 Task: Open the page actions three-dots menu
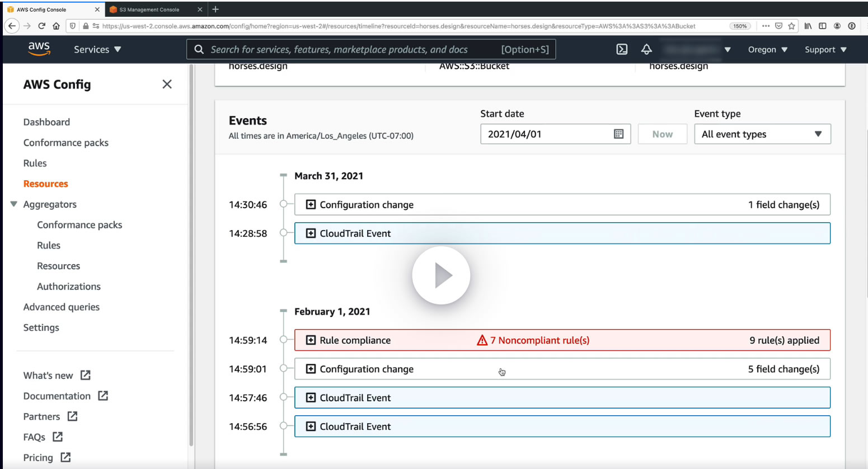[x=766, y=26]
